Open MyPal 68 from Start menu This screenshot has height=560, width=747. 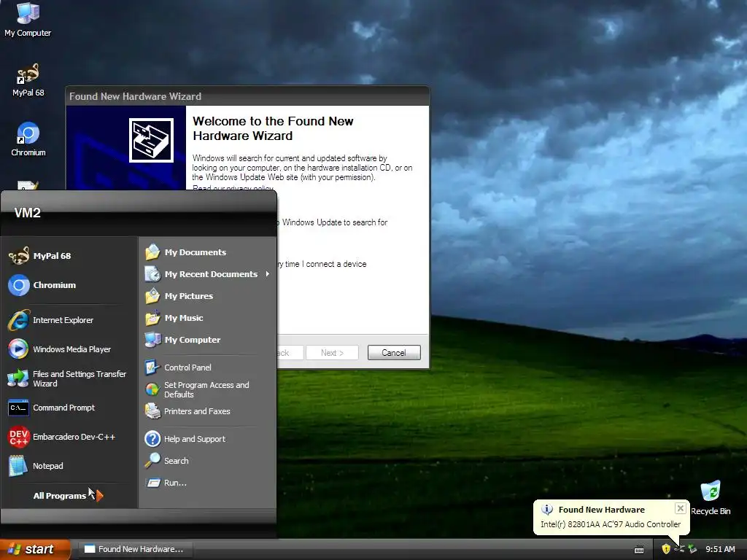pyautogui.click(x=69, y=256)
